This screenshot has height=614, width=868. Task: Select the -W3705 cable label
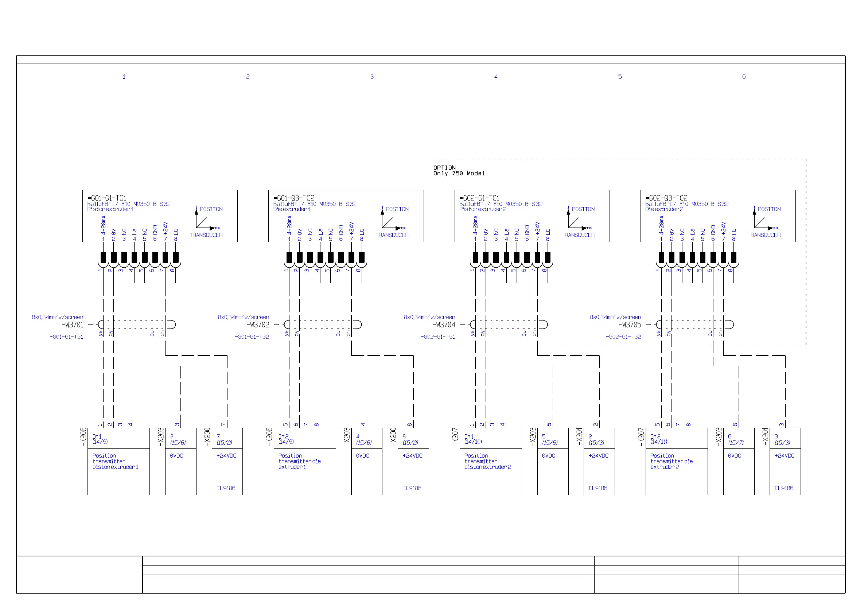coord(630,325)
